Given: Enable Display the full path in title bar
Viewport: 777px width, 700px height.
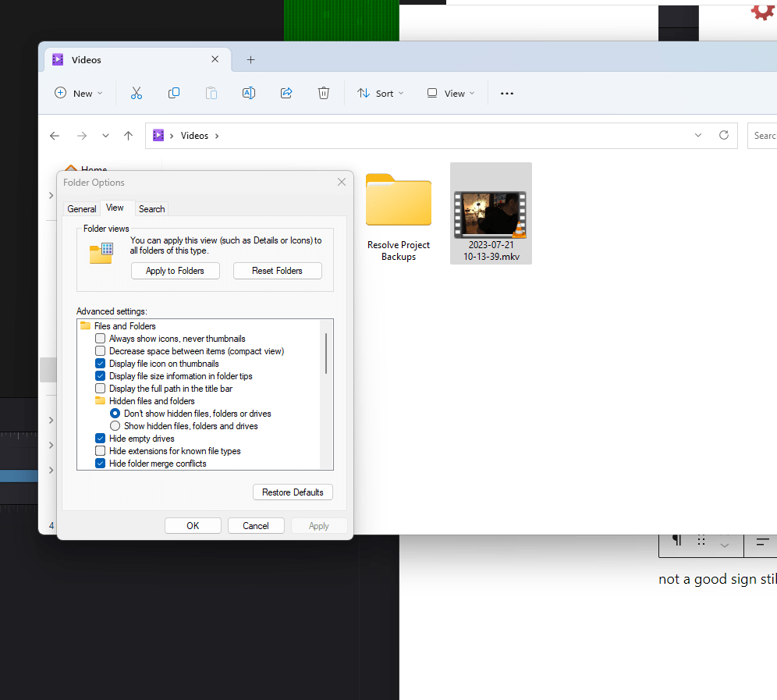Looking at the screenshot, I should [x=100, y=388].
